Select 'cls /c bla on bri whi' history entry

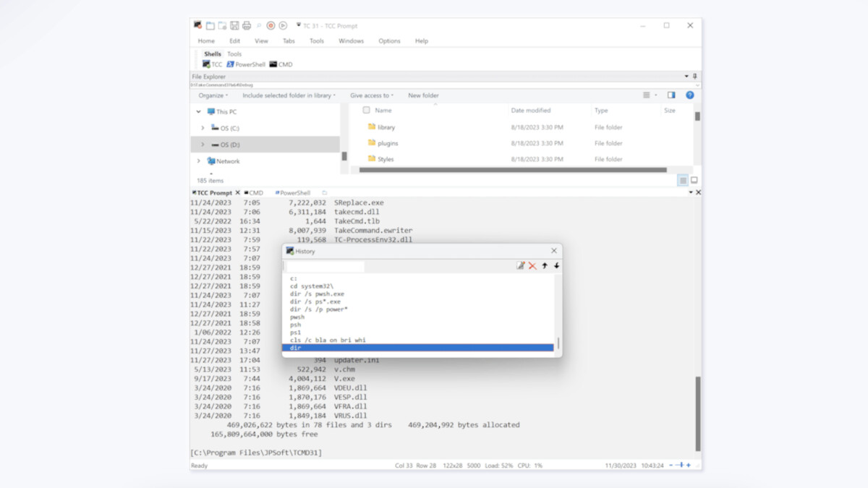[328, 340]
